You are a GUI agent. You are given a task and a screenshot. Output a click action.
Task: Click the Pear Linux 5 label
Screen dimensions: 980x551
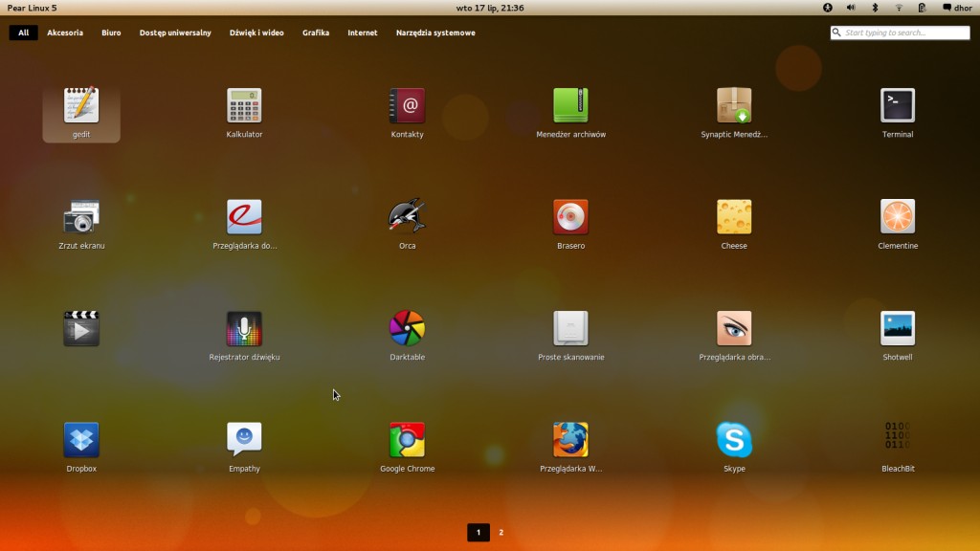coord(32,8)
